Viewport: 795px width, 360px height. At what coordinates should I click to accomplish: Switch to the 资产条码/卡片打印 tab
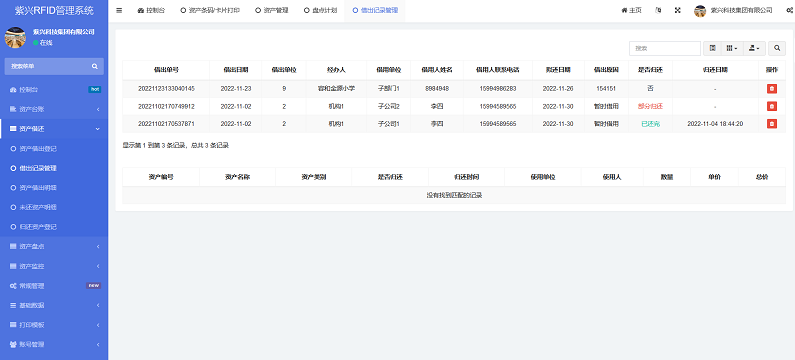click(x=210, y=11)
